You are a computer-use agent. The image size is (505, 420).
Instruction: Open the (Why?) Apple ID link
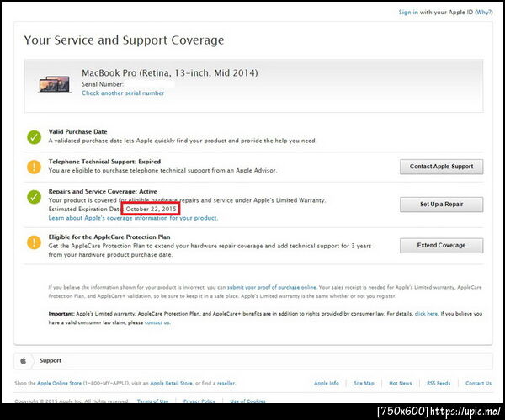pos(484,13)
